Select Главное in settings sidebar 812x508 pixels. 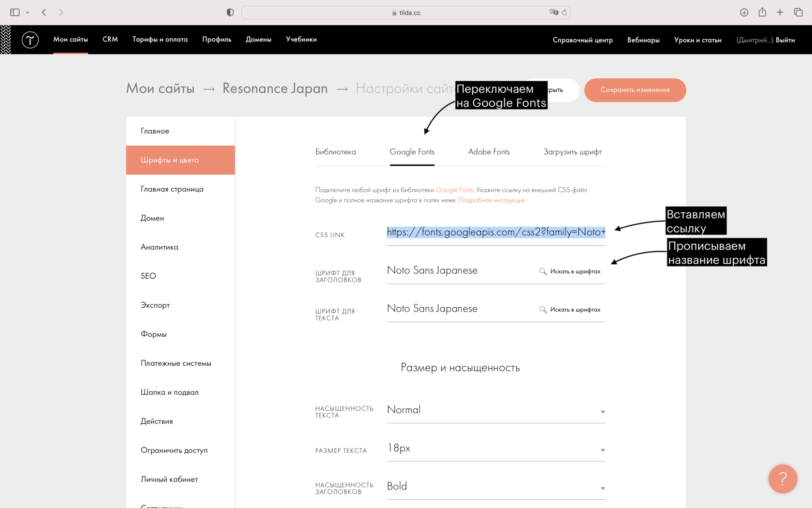coord(180,131)
